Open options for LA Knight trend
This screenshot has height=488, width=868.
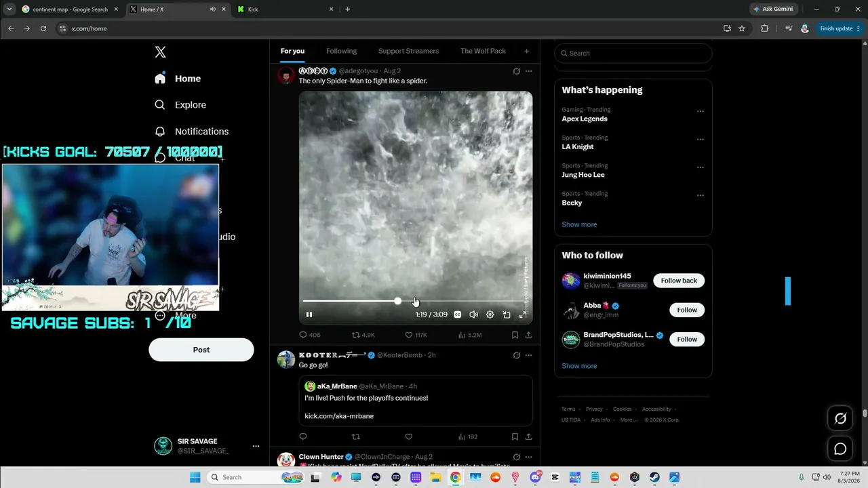point(701,140)
